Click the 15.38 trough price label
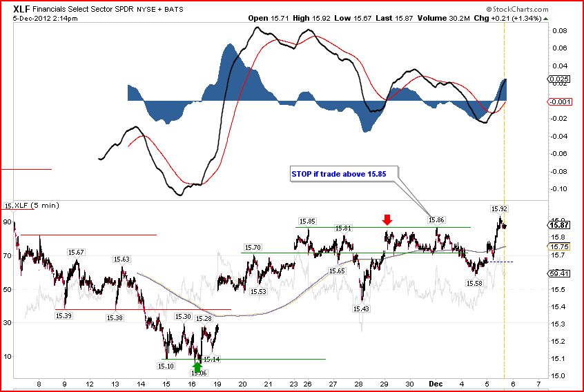This screenshot has height=392, width=584. click(x=115, y=318)
